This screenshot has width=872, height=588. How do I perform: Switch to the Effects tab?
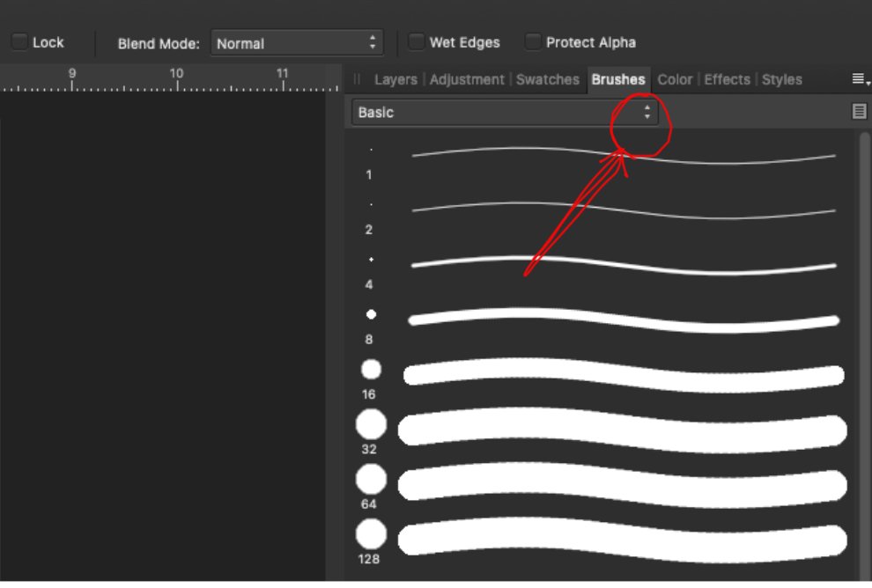727,79
